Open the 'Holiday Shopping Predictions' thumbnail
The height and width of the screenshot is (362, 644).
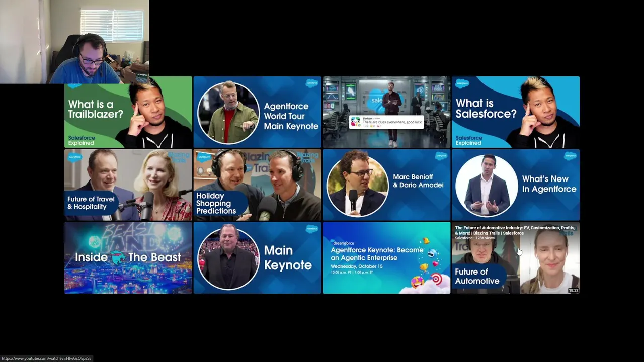coord(257,185)
